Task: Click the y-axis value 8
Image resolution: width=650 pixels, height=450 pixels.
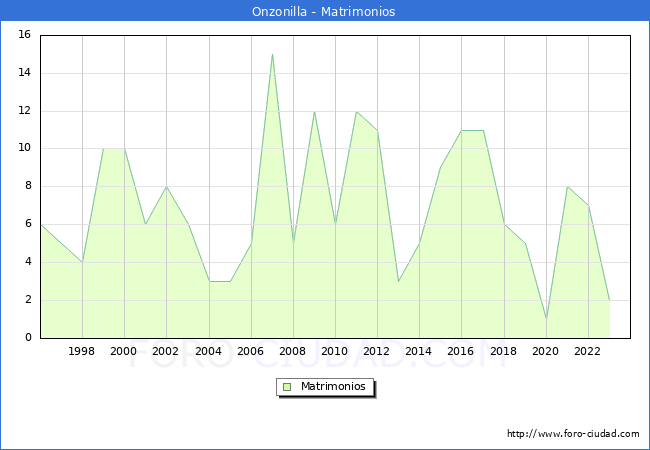Action: [x=28, y=186]
